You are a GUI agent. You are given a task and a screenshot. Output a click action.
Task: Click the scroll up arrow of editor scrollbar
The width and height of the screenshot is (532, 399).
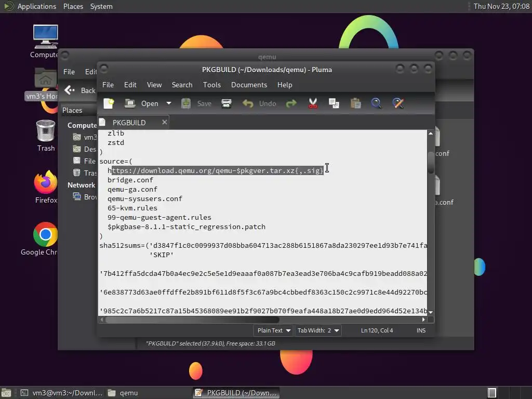pos(431,134)
